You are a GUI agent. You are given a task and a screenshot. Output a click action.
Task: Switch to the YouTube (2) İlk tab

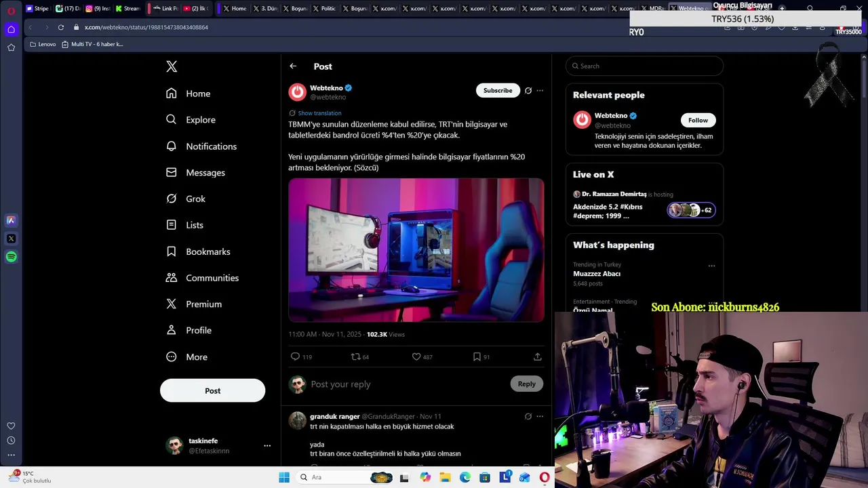195,9
